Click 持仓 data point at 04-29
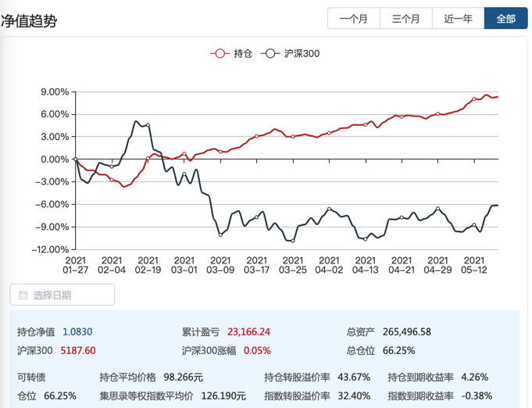This screenshot has height=408, width=532. pyautogui.click(x=437, y=114)
